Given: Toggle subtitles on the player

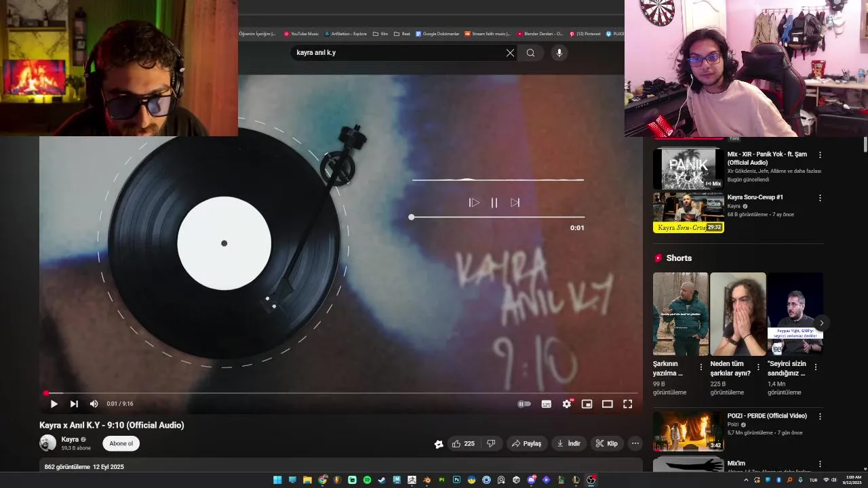Looking at the screenshot, I should [546, 404].
